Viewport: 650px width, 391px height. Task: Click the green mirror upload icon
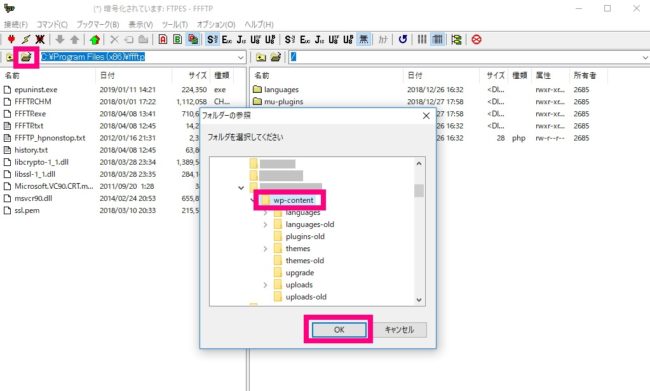pyautogui.click(x=95, y=39)
